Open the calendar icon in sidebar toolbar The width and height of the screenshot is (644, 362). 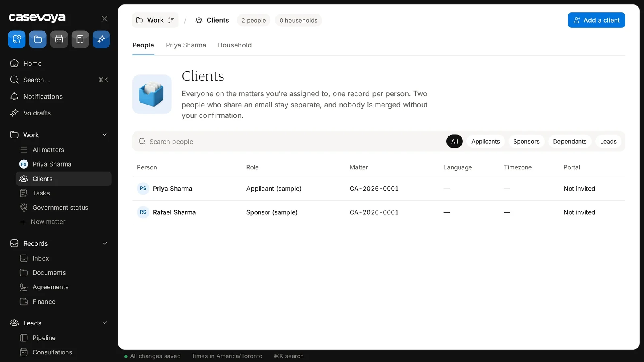(x=59, y=39)
